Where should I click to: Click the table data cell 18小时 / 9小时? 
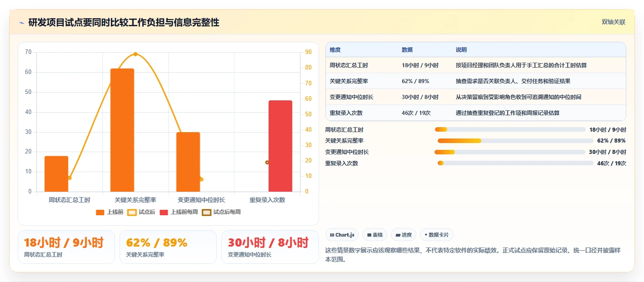pos(420,65)
